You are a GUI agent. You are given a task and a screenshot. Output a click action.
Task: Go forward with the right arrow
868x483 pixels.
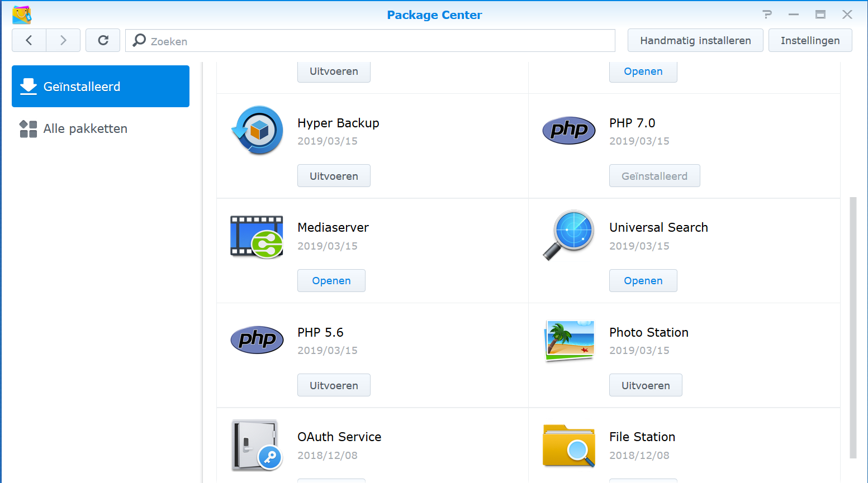point(63,40)
